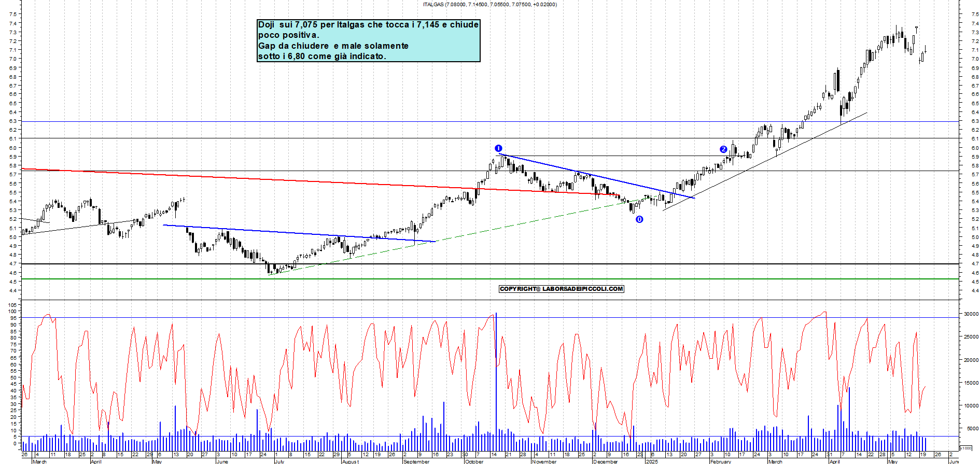Image resolution: width=980 pixels, height=464 pixels.
Task: Select the 'Doji sui 7,075 per Italgas' annotation box
Action: point(369,40)
